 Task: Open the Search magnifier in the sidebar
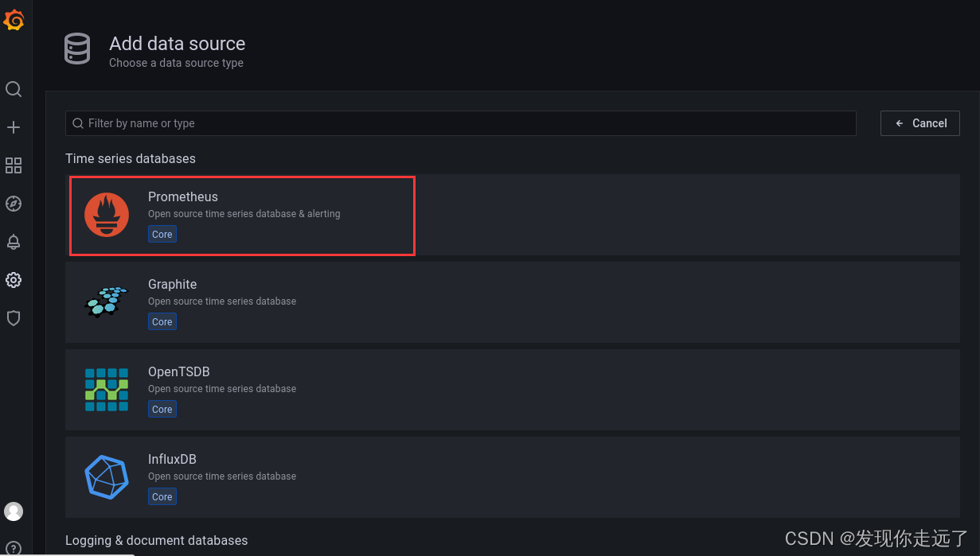click(14, 89)
